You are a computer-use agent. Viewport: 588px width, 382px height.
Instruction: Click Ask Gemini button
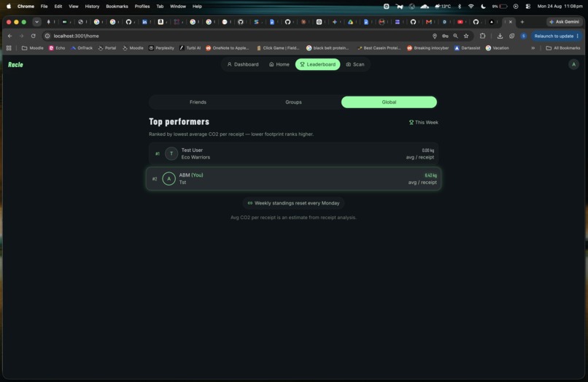point(564,22)
